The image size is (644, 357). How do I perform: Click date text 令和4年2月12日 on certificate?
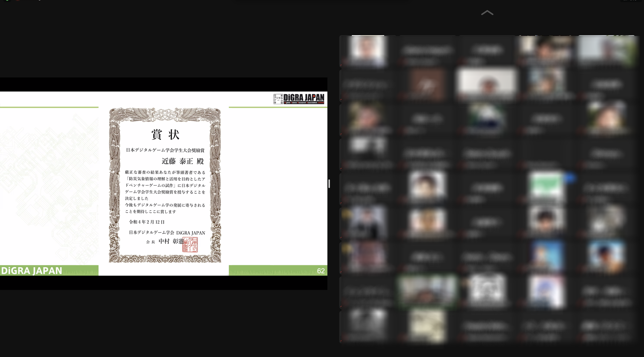(147, 222)
